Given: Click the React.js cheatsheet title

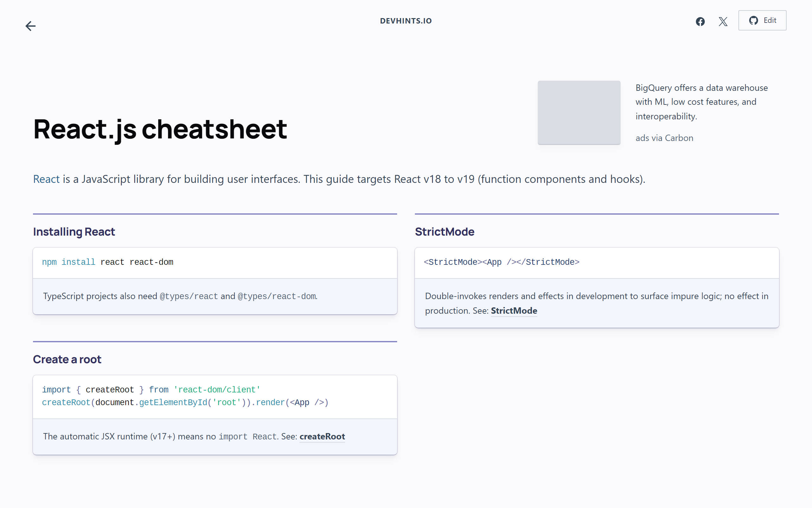Looking at the screenshot, I should click(x=160, y=129).
